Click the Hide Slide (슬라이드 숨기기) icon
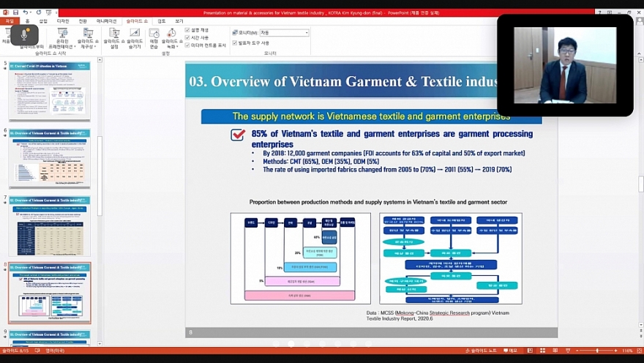Screen dimensions: 644x363 tap(135, 37)
